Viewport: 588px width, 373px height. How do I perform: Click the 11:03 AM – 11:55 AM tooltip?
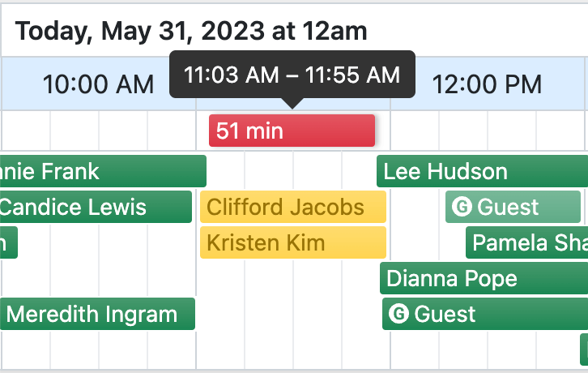[x=292, y=75]
